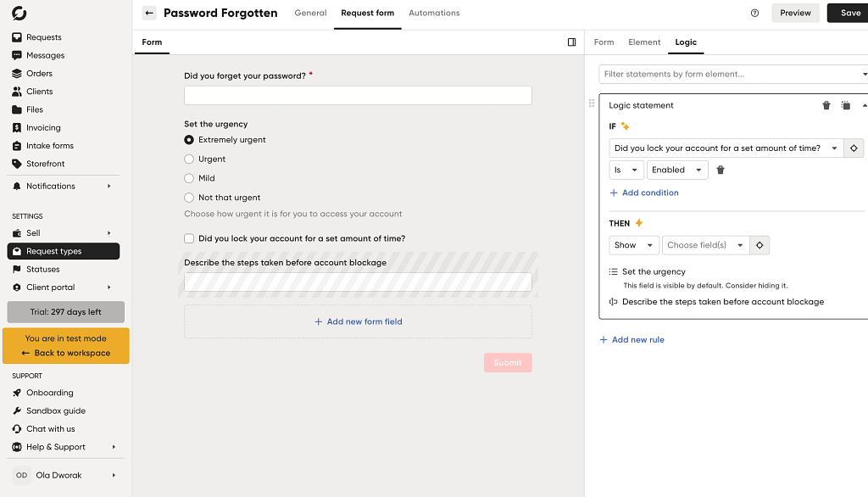Screen dimensions: 868x497
Task: Click the target icon beside Choose field(s)
Action: tap(759, 245)
